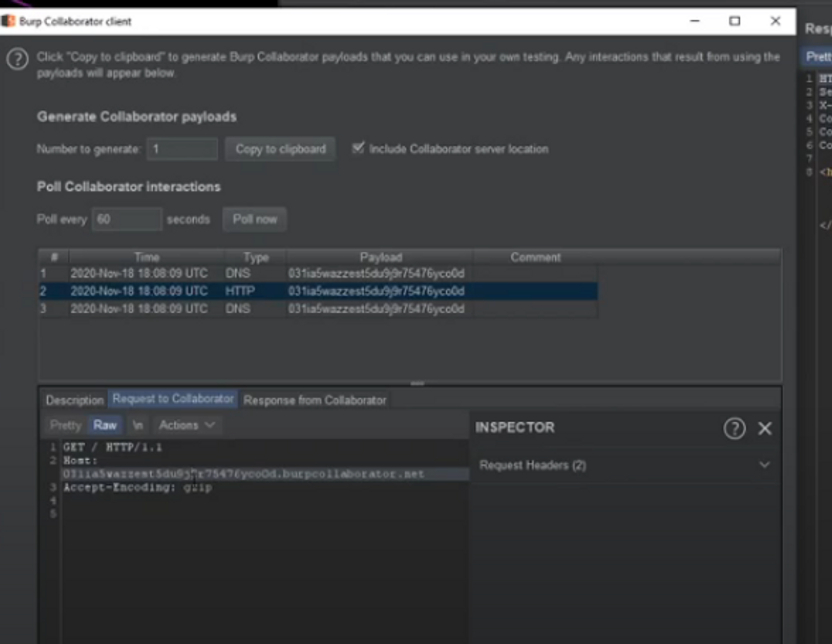Click the Burp Collaborator logo in the title bar

pyautogui.click(x=9, y=20)
